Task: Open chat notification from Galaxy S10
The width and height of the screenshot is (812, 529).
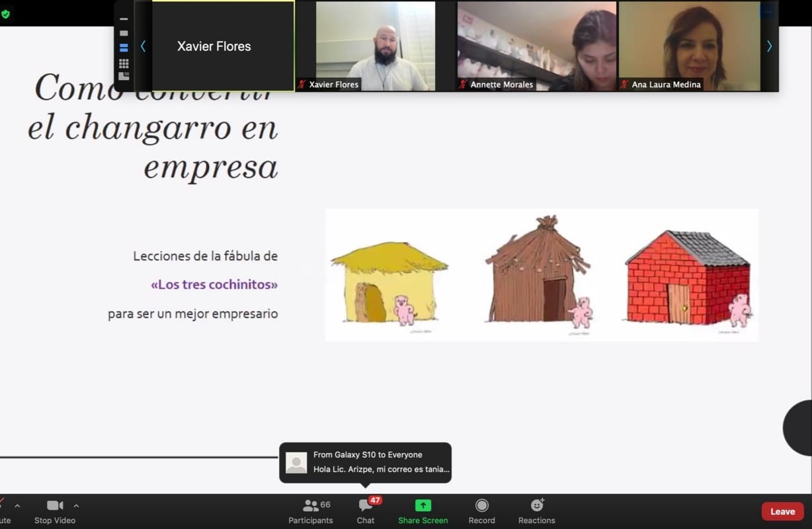Action: tap(365, 462)
